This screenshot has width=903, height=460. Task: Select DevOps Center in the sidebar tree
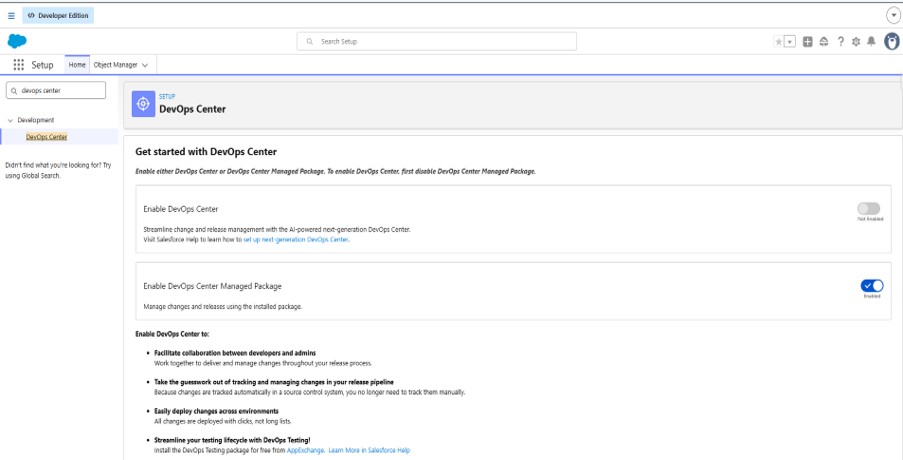click(47, 137)
